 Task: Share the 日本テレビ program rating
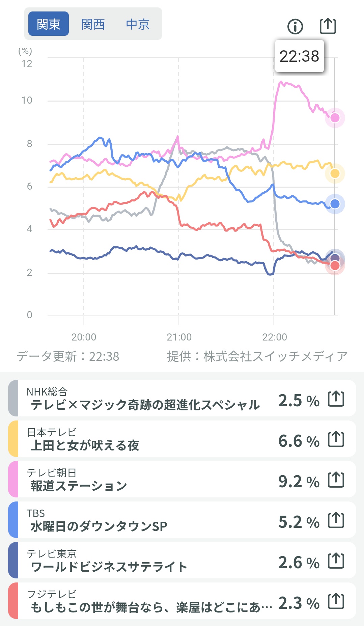[x=336, y=439]
